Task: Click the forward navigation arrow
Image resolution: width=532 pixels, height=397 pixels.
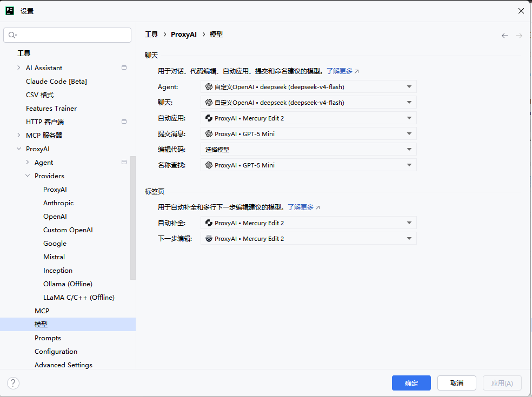Action: click(519, 36)
